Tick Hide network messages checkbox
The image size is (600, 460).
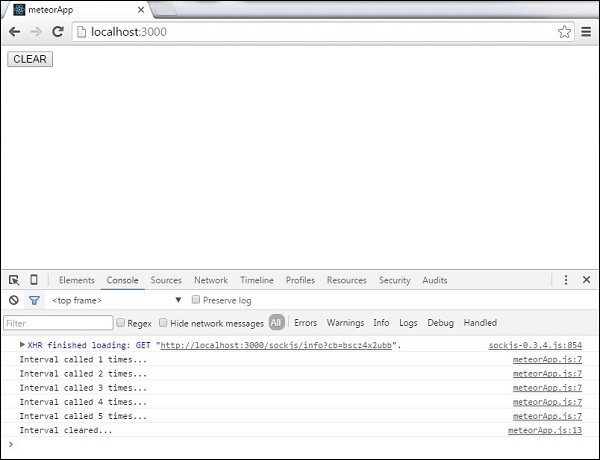[164, 323]
